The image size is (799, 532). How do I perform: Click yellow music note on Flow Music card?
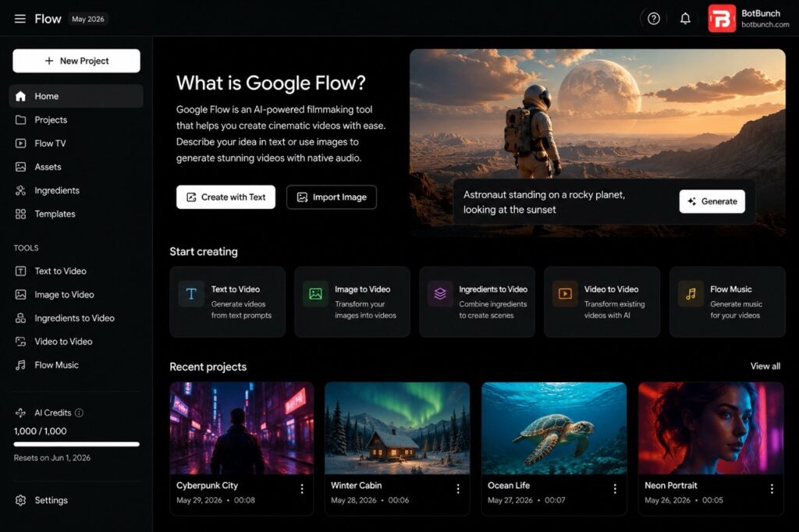[691, 293]
